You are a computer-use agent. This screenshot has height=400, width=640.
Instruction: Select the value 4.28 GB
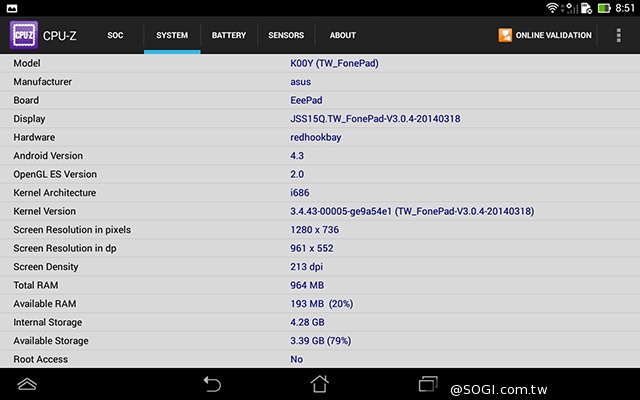coord(307,322)
